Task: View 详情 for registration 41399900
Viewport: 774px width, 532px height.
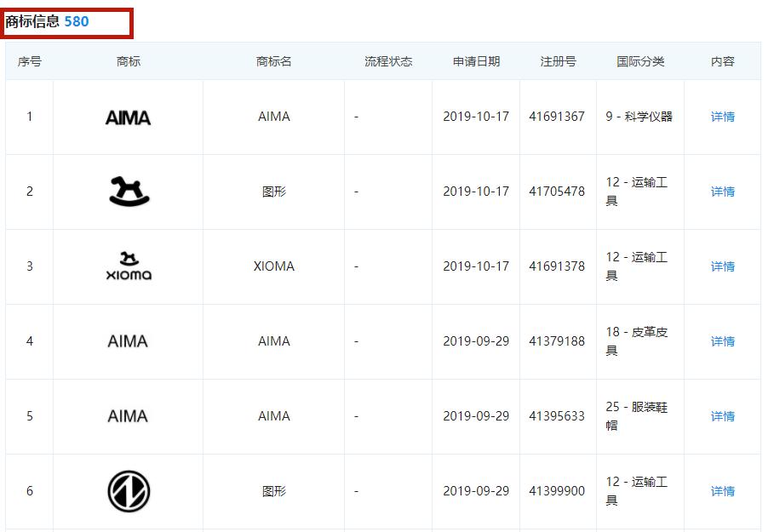Action: [722, 491]
